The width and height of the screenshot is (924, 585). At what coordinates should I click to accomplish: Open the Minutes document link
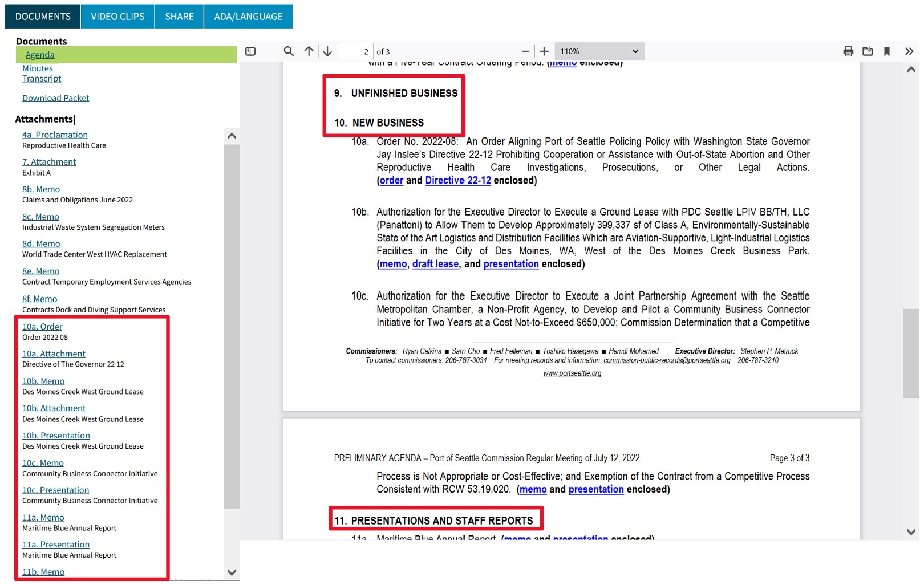[37, 68]
